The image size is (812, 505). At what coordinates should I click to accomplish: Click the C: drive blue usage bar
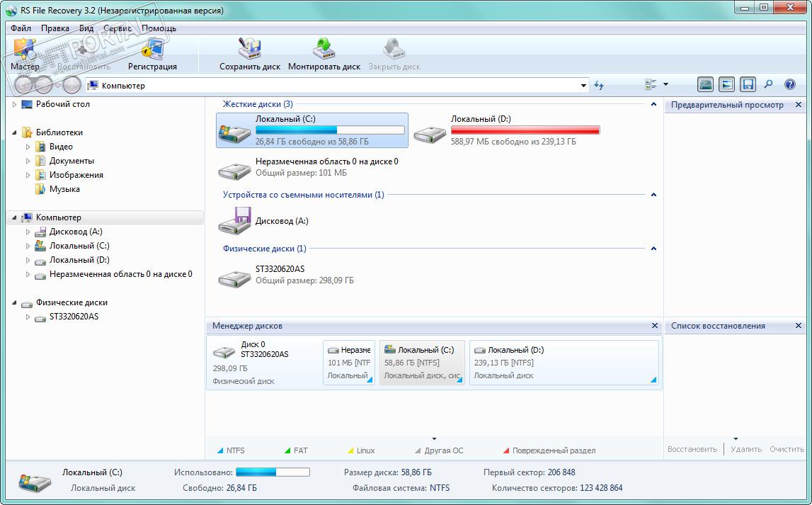330,130
